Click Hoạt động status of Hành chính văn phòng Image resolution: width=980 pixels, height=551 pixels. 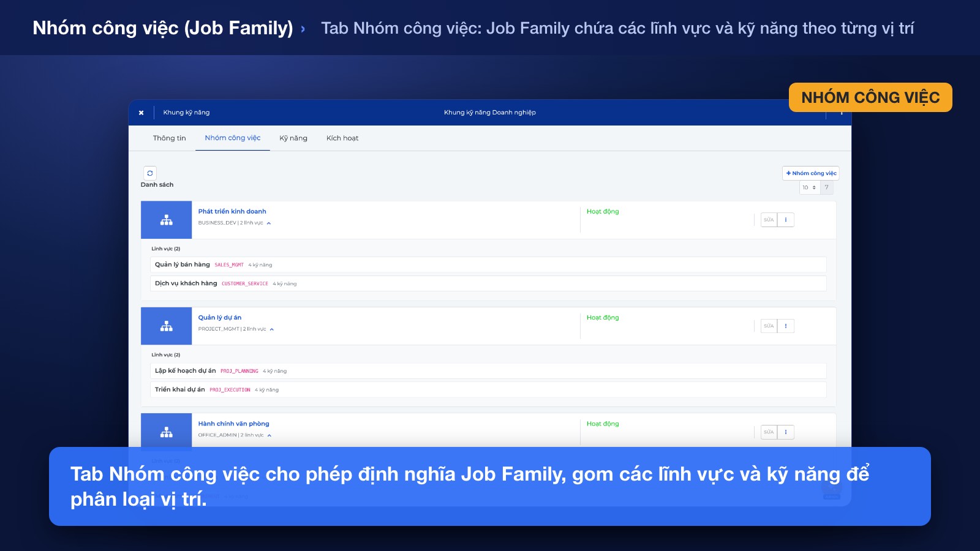(x=603, y=424)
